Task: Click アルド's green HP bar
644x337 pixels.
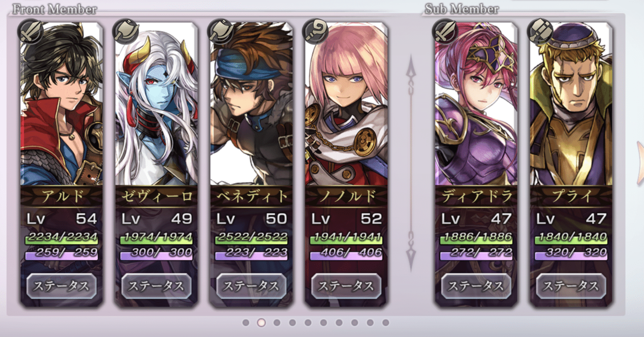Action: 62,238
